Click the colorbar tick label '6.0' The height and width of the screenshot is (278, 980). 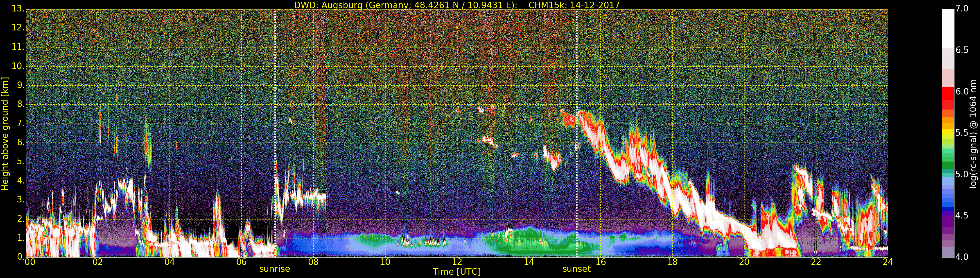962,91
